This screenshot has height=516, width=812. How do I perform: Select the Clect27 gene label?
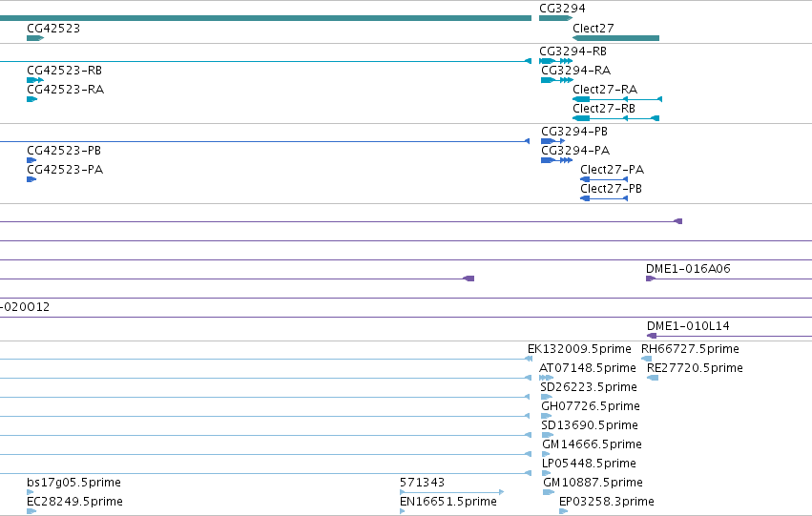point(593,29)
